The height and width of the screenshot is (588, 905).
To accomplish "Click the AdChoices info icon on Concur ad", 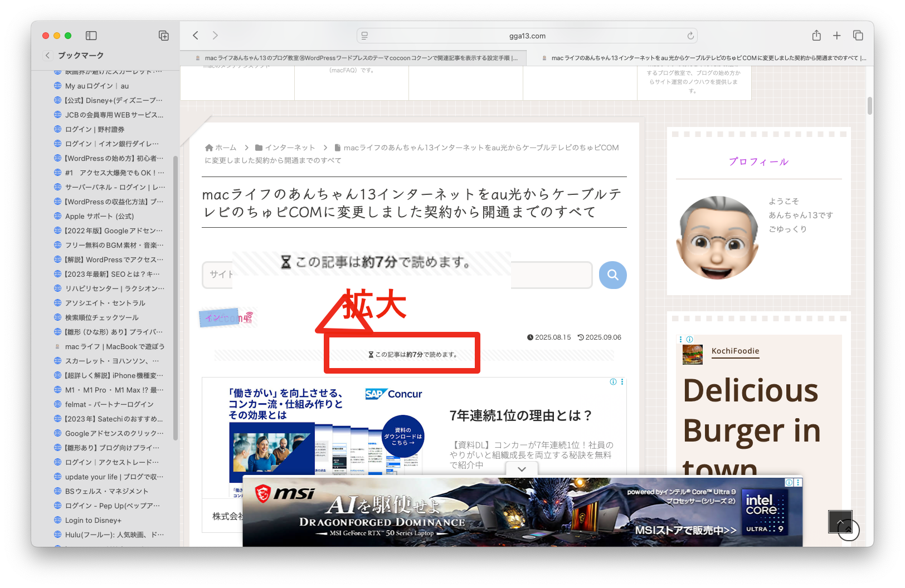I will coord(613,381).
